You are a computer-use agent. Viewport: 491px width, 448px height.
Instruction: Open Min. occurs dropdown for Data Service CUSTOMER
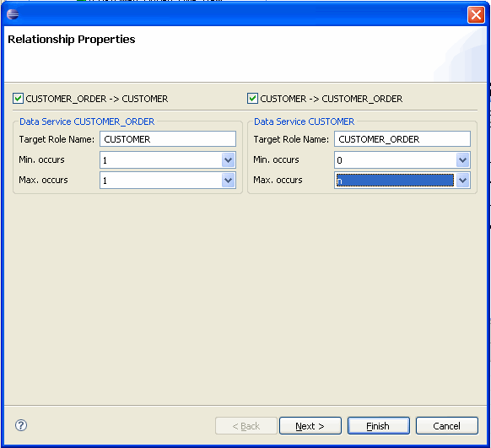click(x=463, y=160)
